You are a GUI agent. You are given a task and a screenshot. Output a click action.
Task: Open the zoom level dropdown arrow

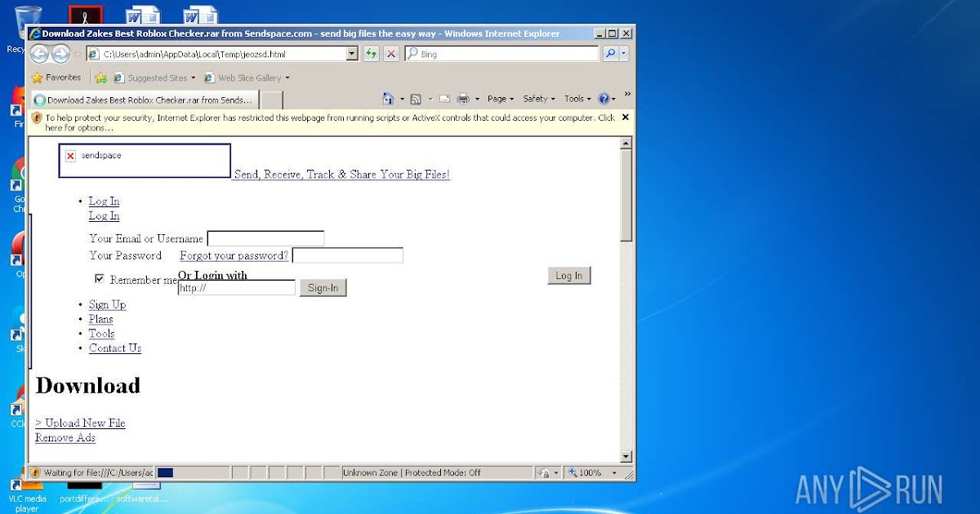614,472
